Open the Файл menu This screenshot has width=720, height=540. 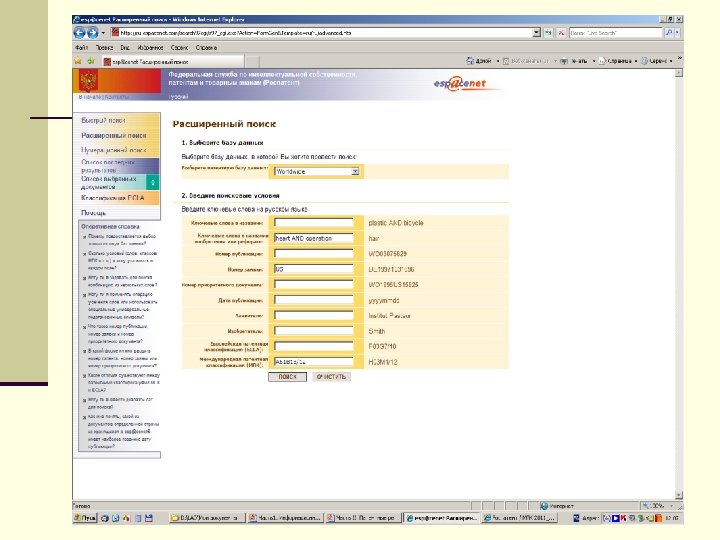pos(81,48)
